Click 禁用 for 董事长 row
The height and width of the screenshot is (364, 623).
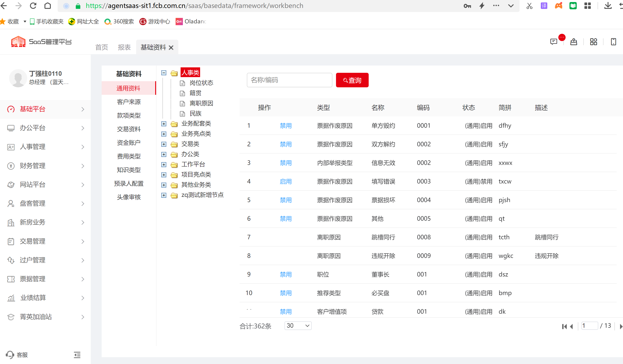tap(286, 274)
